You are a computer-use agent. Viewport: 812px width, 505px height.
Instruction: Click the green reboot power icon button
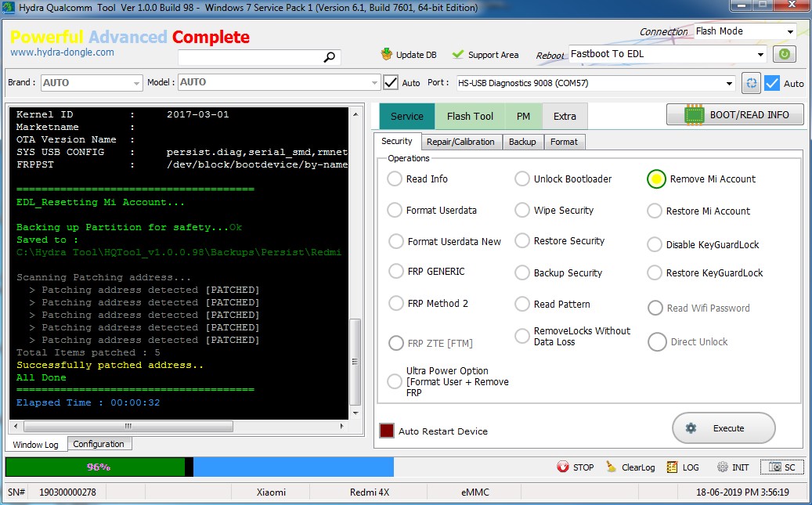[785, 54]
